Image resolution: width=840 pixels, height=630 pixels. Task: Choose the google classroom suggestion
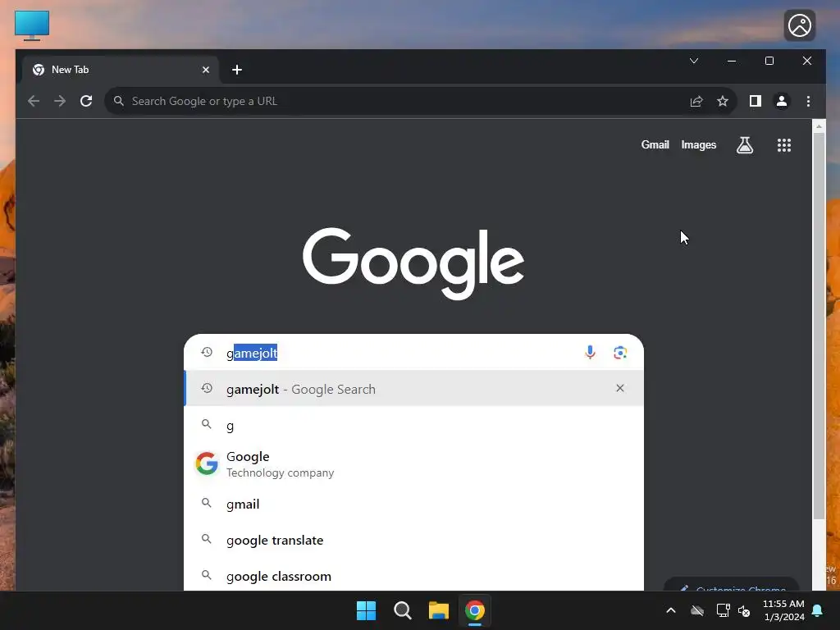413,575
